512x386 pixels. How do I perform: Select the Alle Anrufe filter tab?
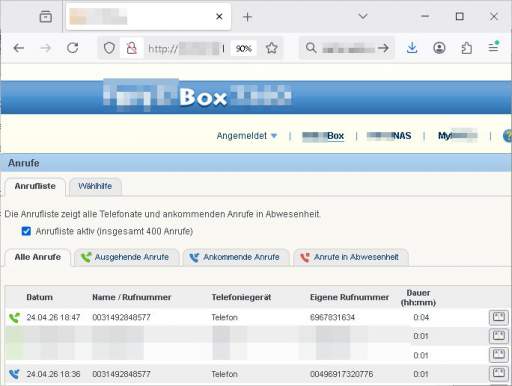pos(38,257)
